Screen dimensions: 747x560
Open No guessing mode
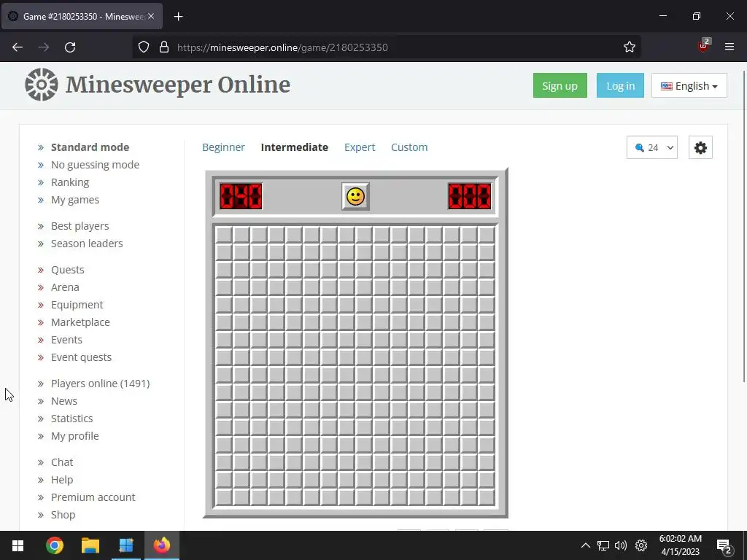96,165
